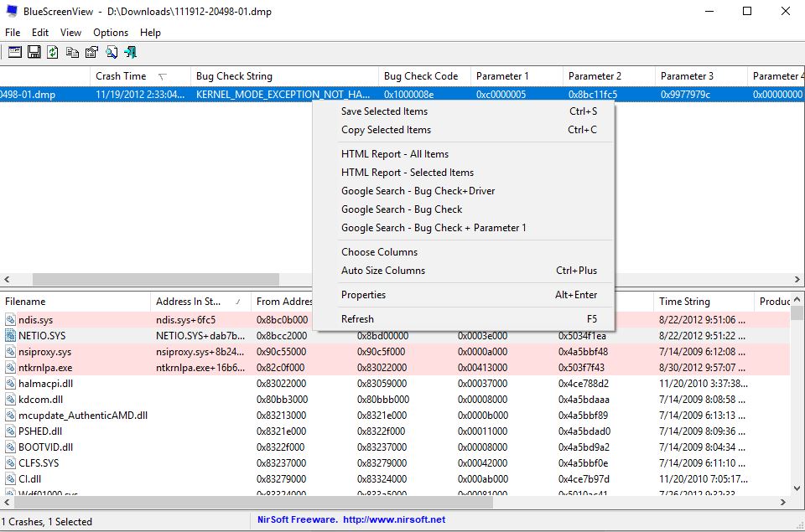Click the Bug Check Code column header

424,76
